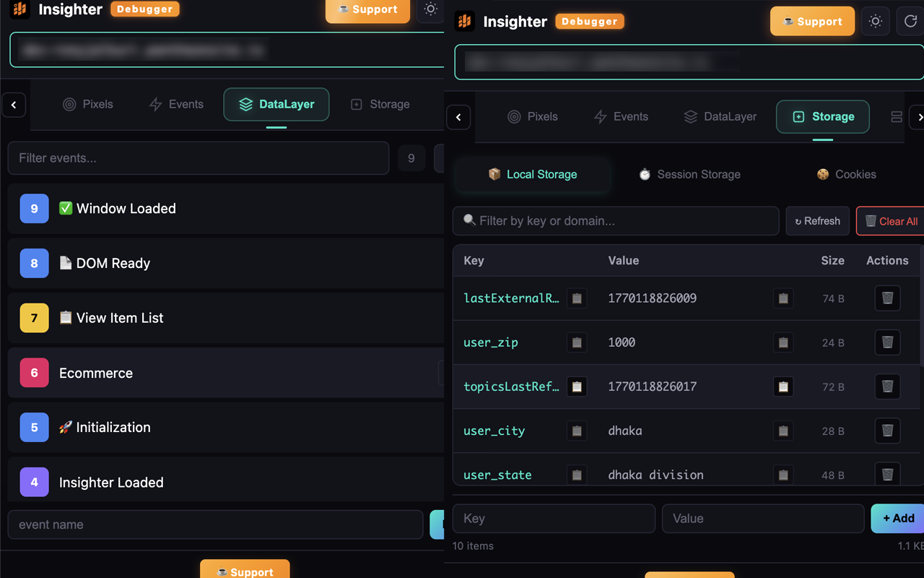Open DOM Ready event 8
Viewport: 924px width, 578px height.
[x=226, y=264]
